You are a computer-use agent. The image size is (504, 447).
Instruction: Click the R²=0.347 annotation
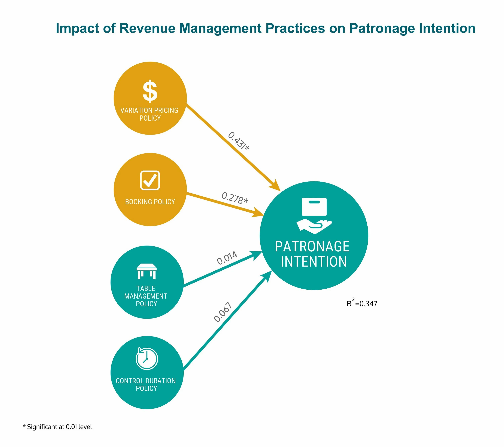coord(362,303)
